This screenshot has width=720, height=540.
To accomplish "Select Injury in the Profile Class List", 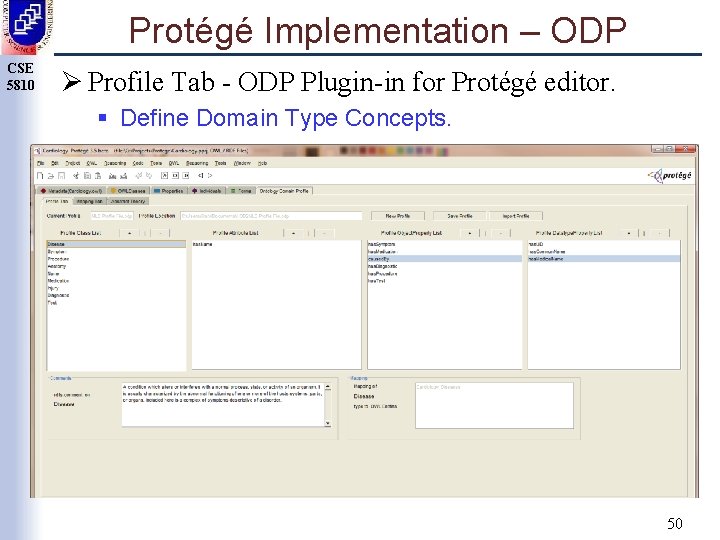I will tap(116, 288).
